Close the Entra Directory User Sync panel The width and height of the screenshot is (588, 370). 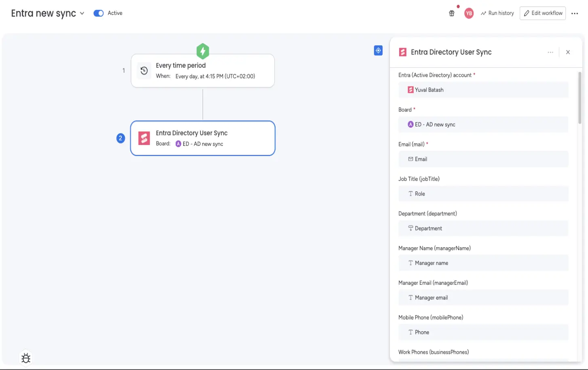point(568,52)
